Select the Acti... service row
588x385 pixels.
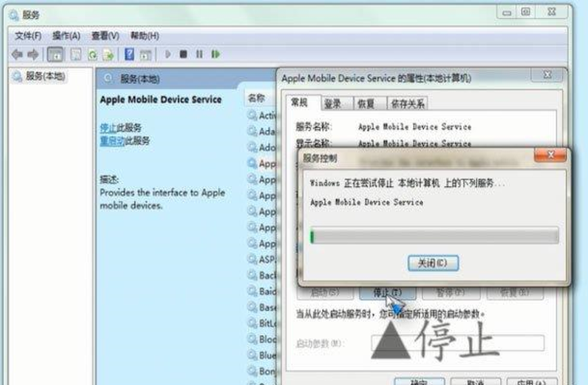pos(262,115)
